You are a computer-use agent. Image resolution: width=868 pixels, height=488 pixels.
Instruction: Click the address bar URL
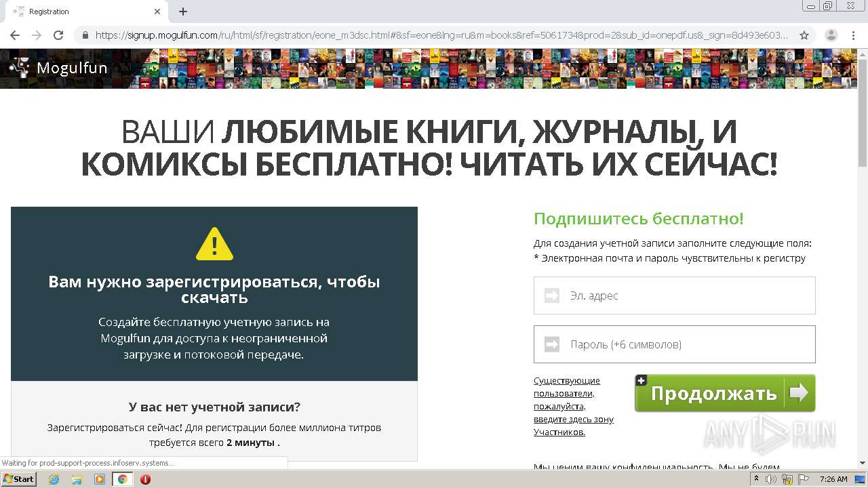pos(442,35)
